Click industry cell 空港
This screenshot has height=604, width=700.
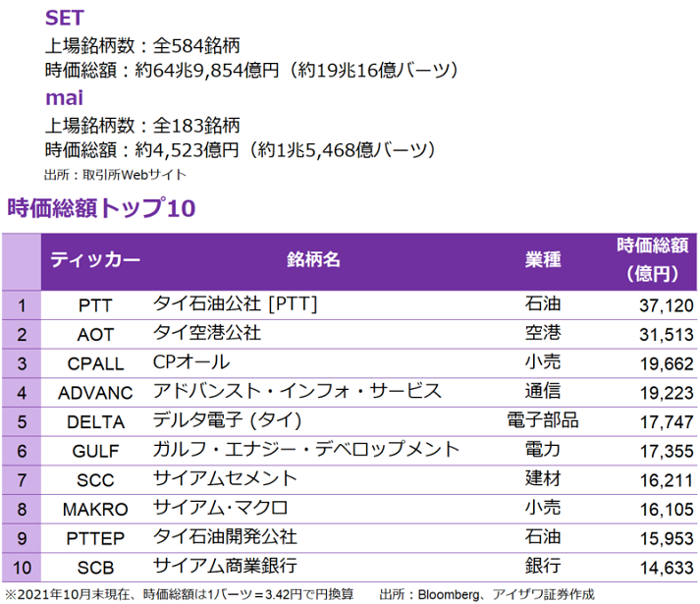tap(543, 333)
